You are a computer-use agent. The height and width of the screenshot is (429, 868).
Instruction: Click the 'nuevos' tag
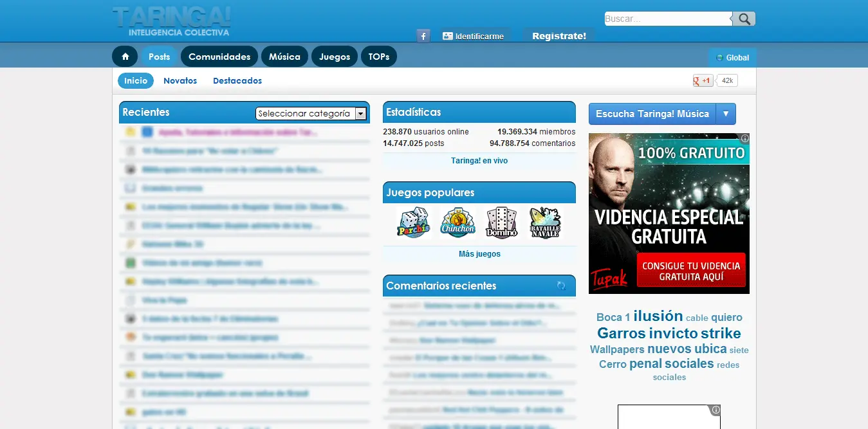(x=669, y=349)
